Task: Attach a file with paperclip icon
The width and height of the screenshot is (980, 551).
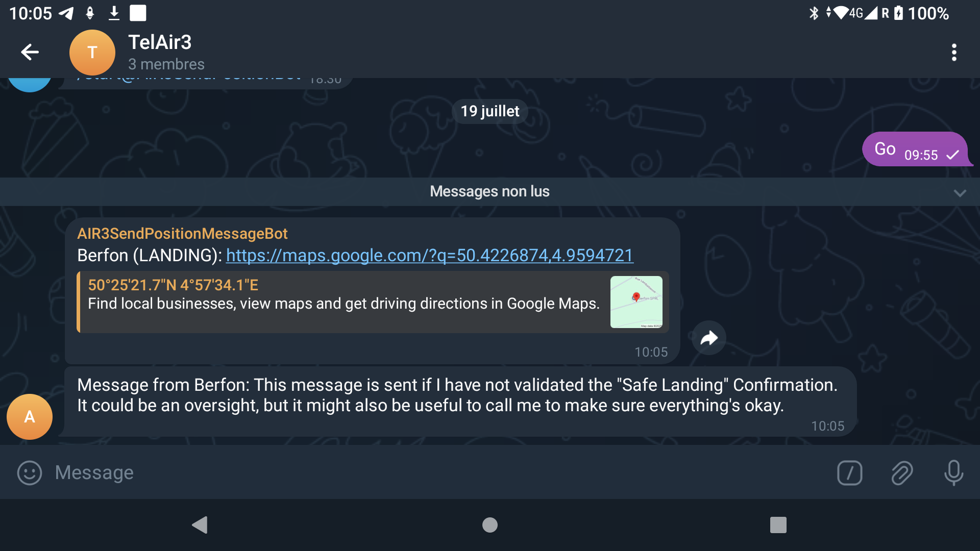Action: tap(902, 472)
